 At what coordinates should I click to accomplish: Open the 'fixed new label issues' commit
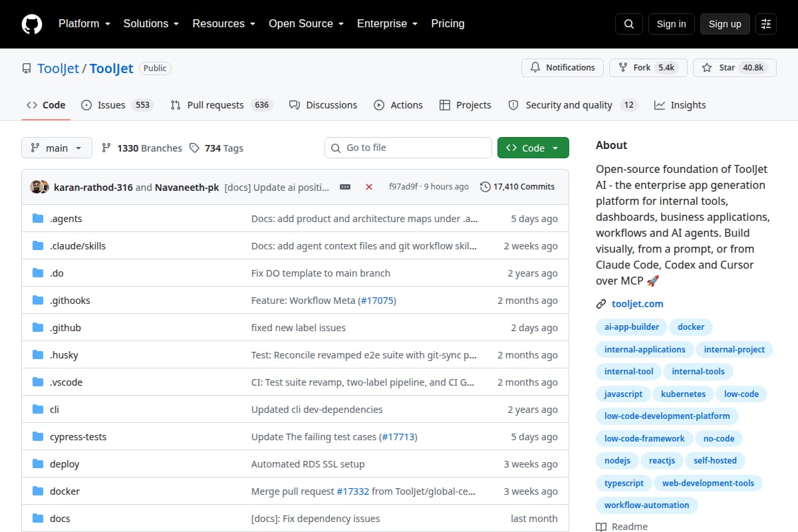[299, 328]
